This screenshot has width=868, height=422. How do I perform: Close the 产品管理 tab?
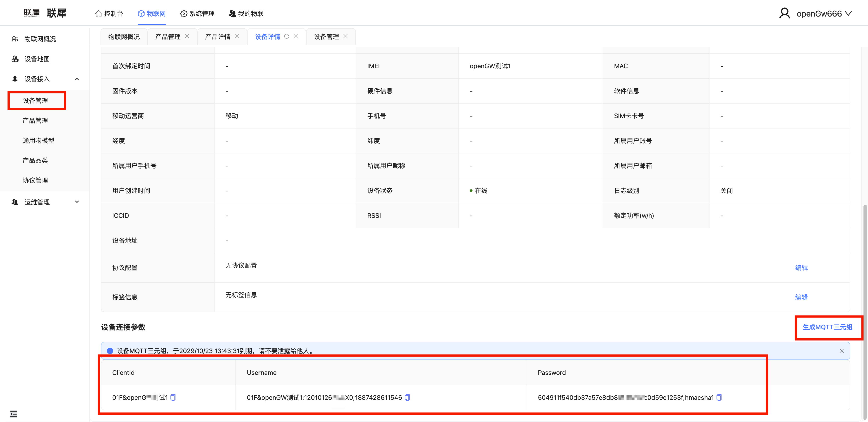pyautogui.click(x=187, y=36)
